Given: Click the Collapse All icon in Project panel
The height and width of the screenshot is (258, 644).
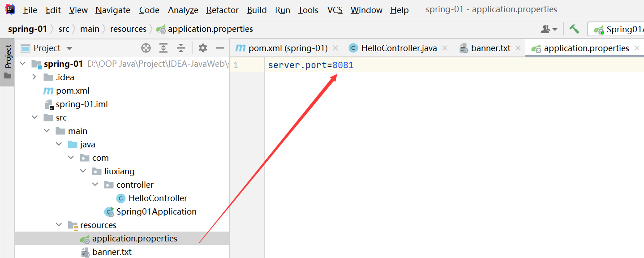Looking at the screenshot, I should pos(180,48).
